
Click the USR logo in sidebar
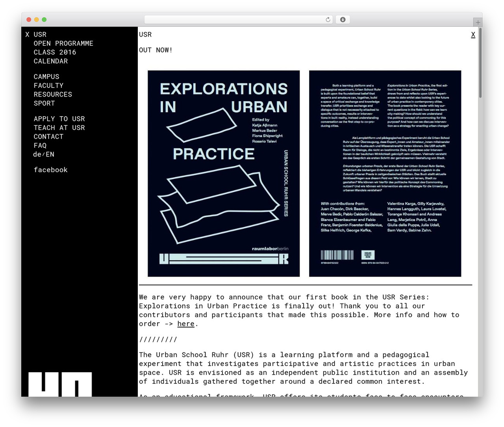point(60,384)
